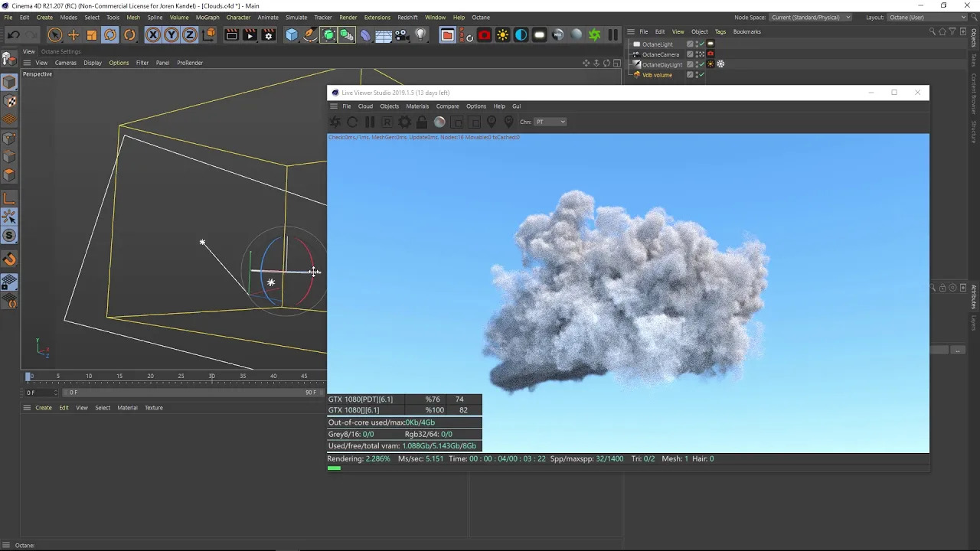Select the Move tool in the top toolbar
Viewport: 980px width, 551px height.
(73, 34)
